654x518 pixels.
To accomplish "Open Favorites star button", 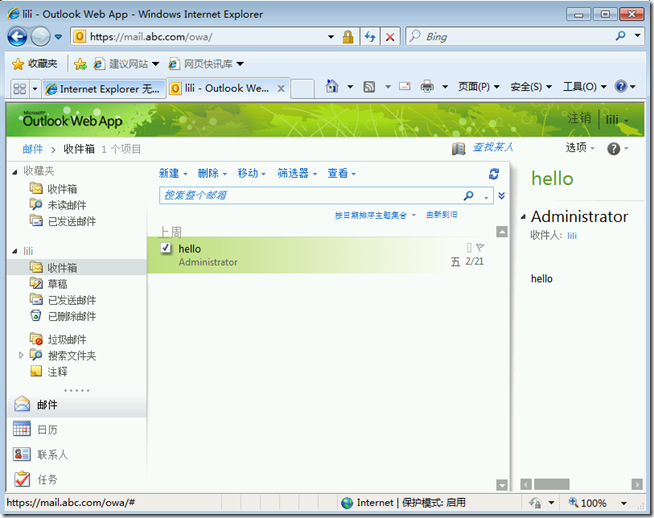I will (35, 64).
